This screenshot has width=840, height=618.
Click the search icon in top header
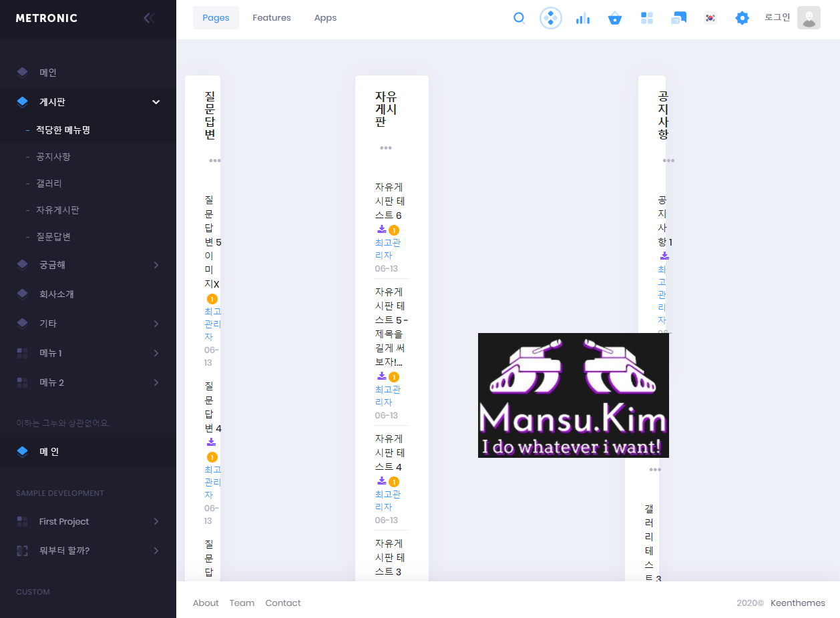coord(519,18)
